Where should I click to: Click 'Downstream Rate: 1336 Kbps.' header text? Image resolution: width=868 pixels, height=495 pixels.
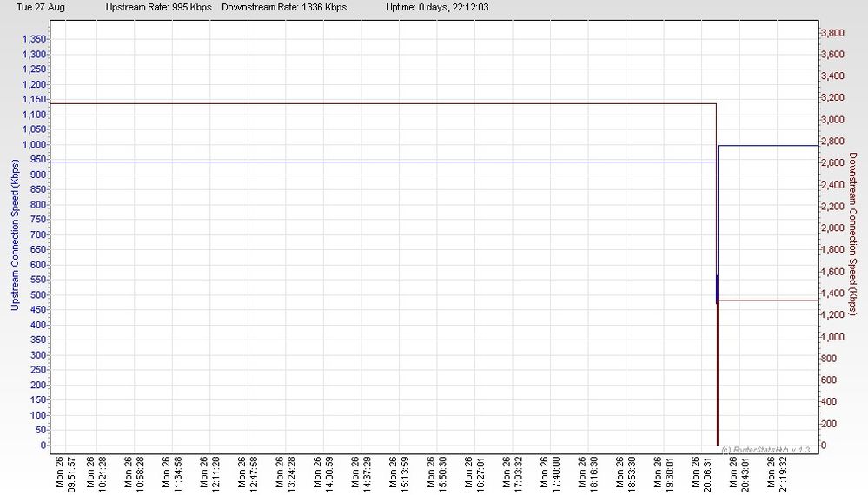pyautogui.click(x=286, y=7)
